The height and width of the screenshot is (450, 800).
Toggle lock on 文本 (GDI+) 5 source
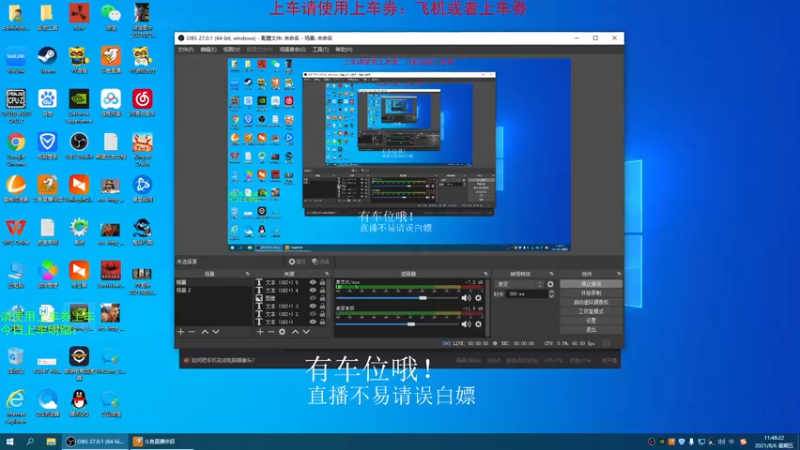tap(322, 282)
